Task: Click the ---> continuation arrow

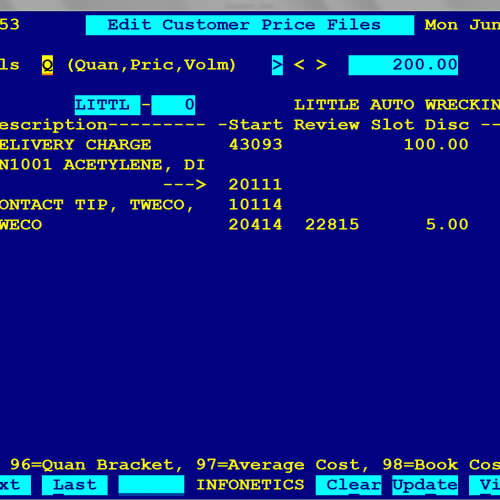Action: point(185,185)
